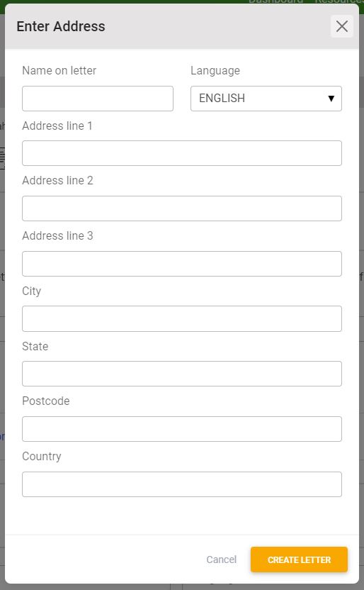
Task: Click the "Language" label text
Action: point(215,71)
